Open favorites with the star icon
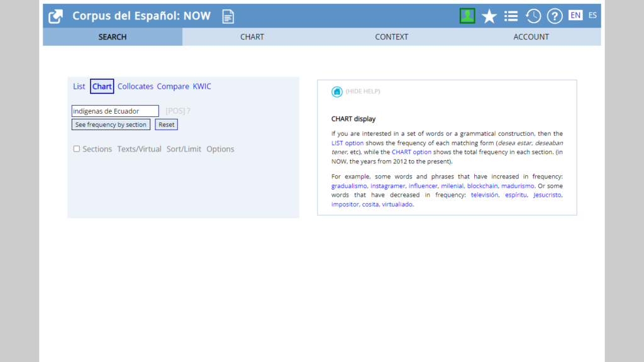 click(489, 16)
